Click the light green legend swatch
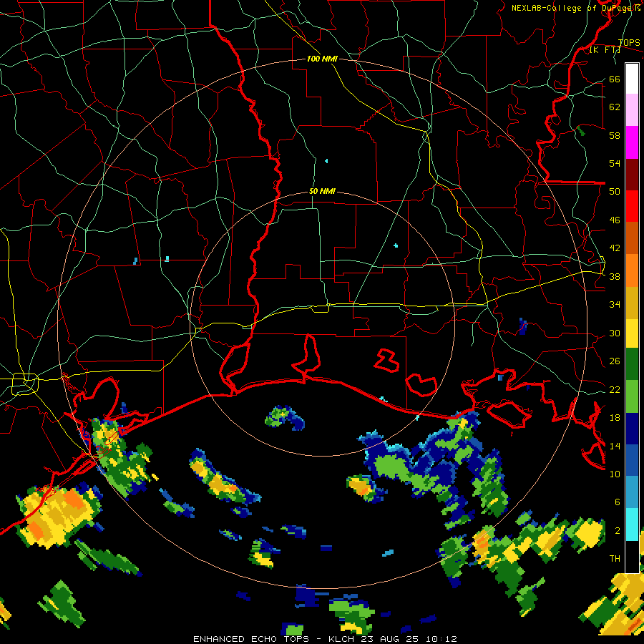Viewport: 644px width, 644px height. [632, 396]
